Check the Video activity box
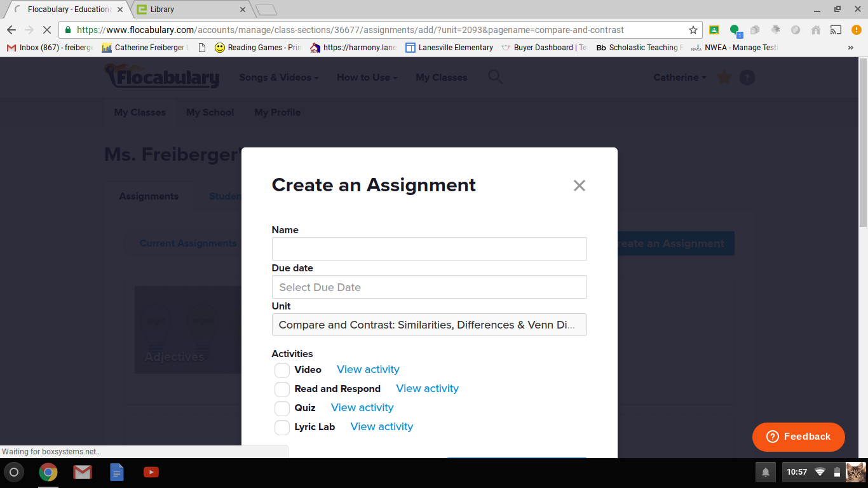 click(x=282, y=370)
